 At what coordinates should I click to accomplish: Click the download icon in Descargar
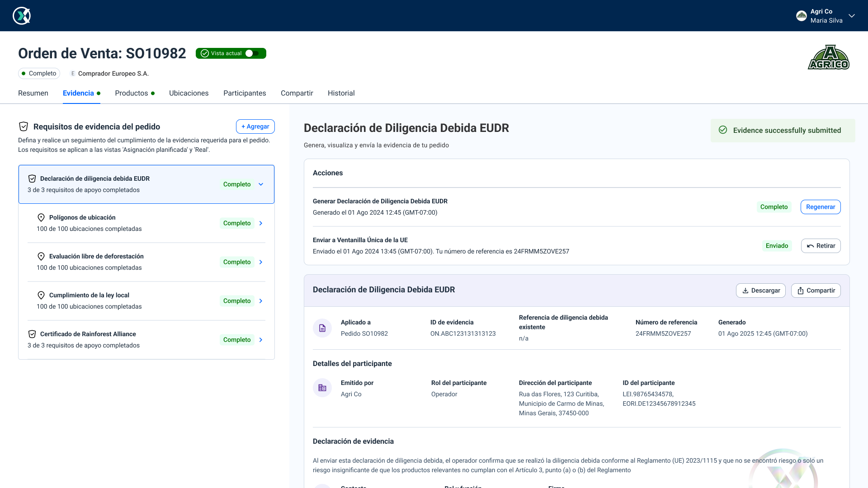745,291
